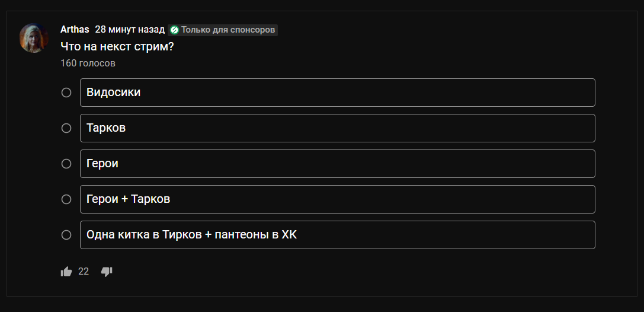Click the 22 likes count
The image size is (644, 312).
click(84, 272)
